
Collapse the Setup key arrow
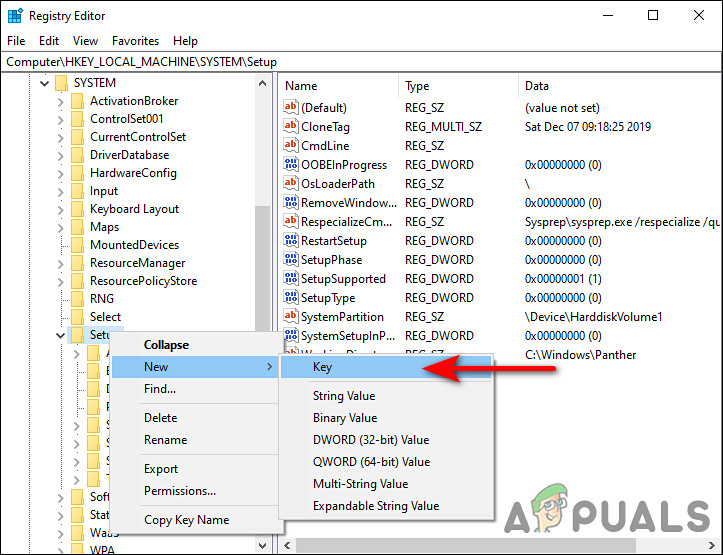pos(60,335)
